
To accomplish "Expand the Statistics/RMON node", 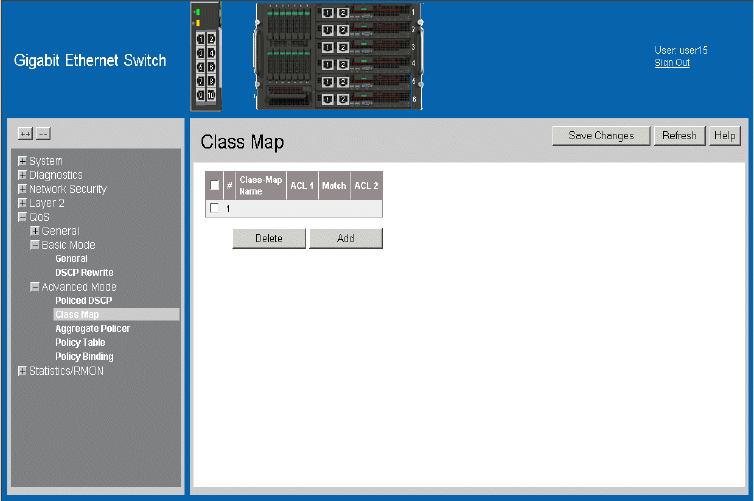I will pos(22,371).
